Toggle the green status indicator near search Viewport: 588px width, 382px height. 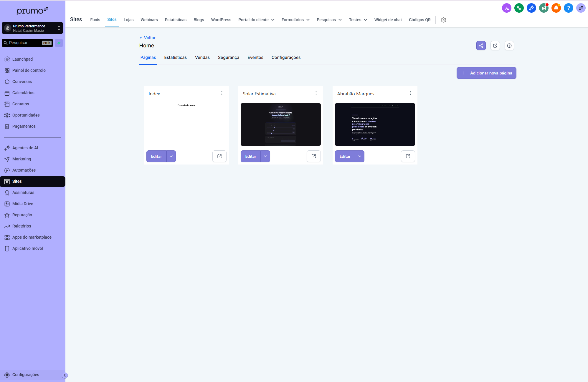point(59,43)
